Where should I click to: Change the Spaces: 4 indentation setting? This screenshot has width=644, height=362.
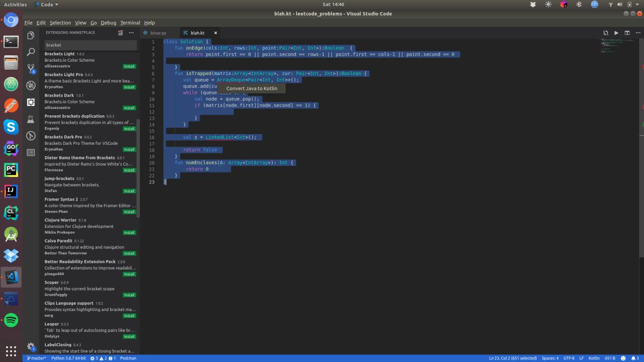(550, 358)
